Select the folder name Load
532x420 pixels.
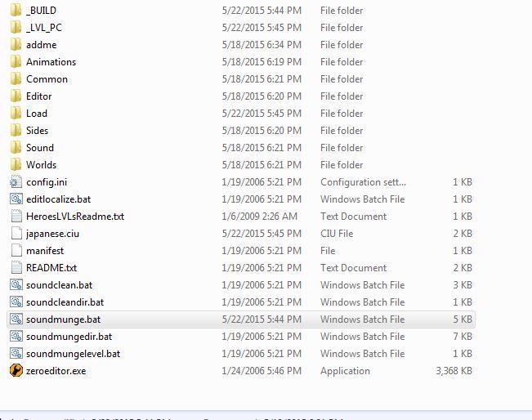pos(37,114)
